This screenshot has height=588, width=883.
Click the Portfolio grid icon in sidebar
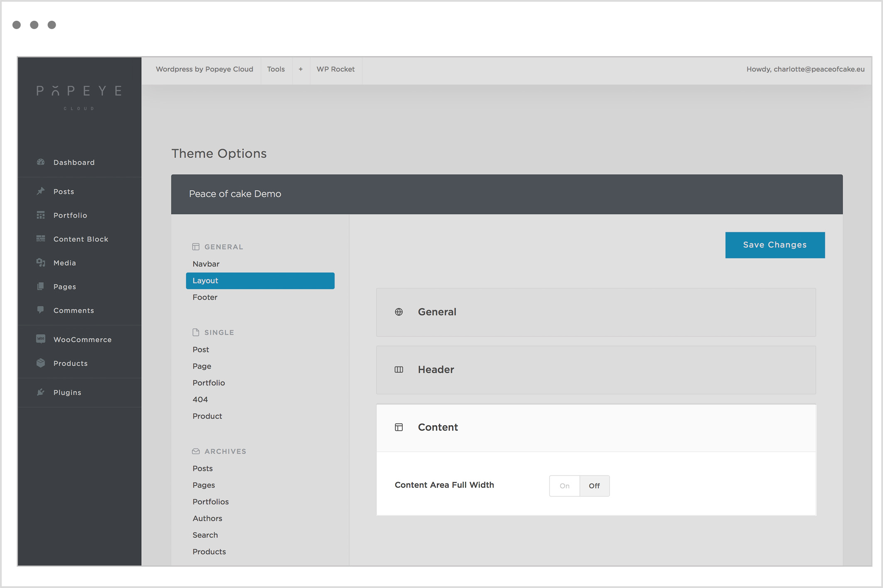click(41, 215)
